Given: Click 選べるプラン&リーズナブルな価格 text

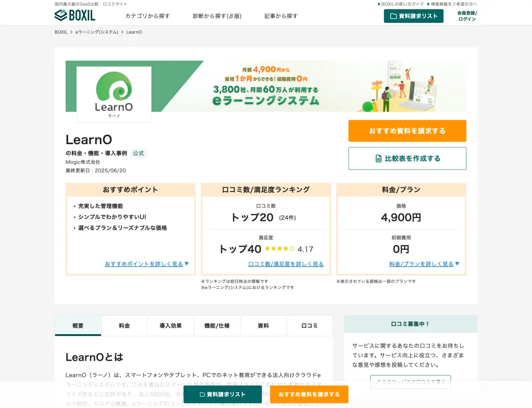Looking at the screenshot, I should coord(123,228).
